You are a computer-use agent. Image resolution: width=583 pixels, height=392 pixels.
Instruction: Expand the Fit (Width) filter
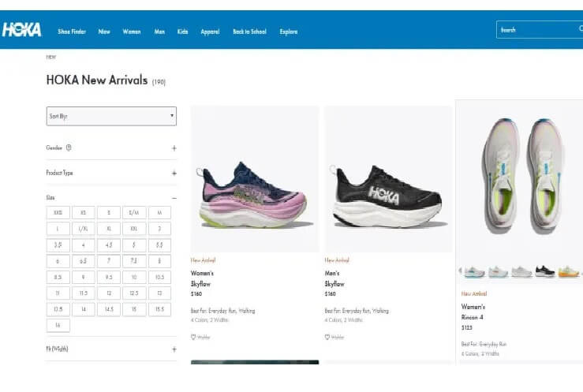point(174,349)
